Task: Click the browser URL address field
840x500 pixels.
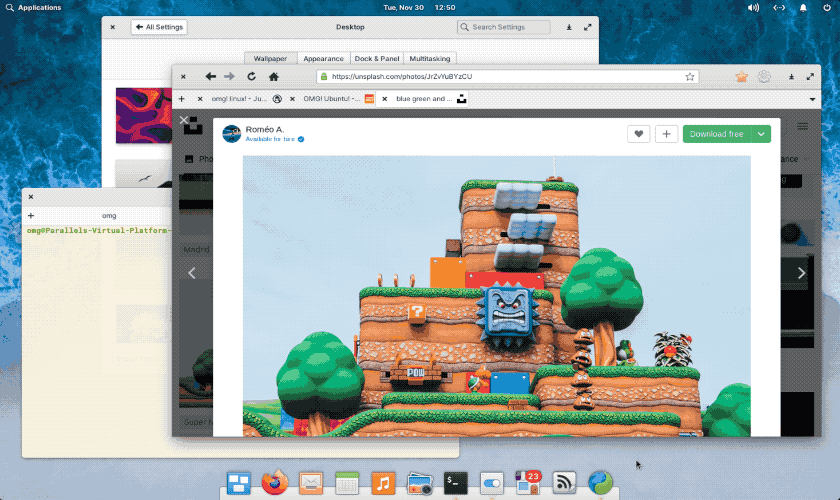Action: pos(507,77)
